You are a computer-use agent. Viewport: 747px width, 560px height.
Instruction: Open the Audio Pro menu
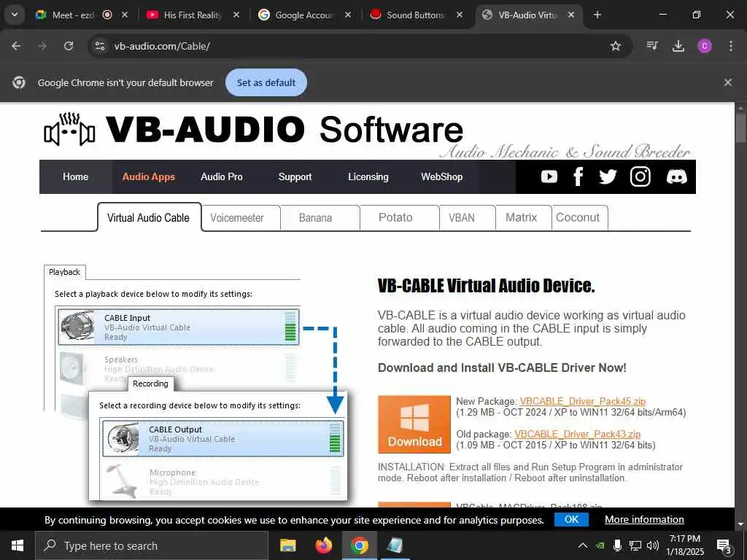click(x=222, y=176)
